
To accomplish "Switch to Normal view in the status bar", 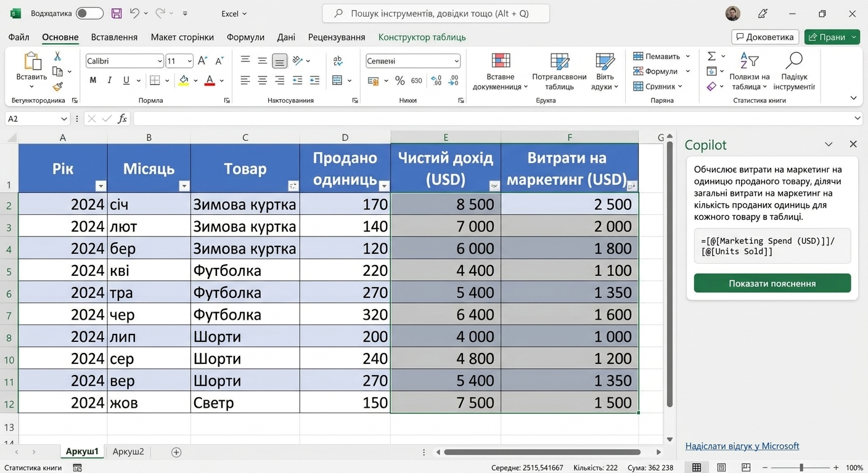I will pos(697,467).
